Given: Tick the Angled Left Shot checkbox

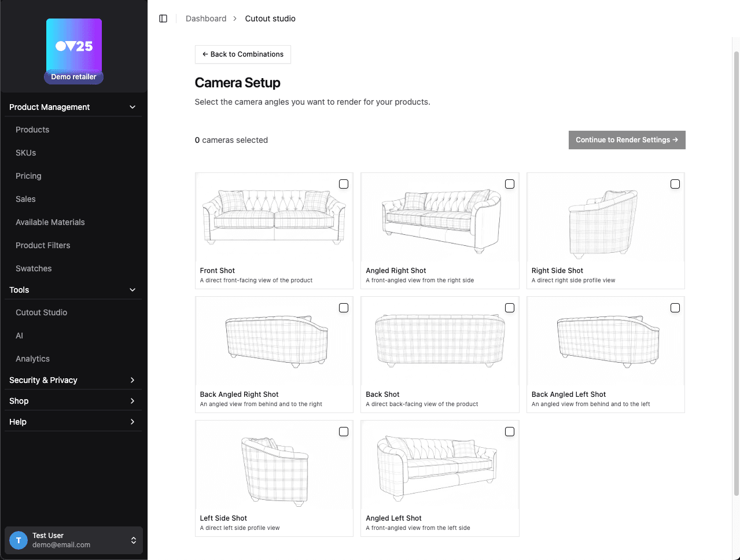Looking at the screenshot, I should point(510,432).
